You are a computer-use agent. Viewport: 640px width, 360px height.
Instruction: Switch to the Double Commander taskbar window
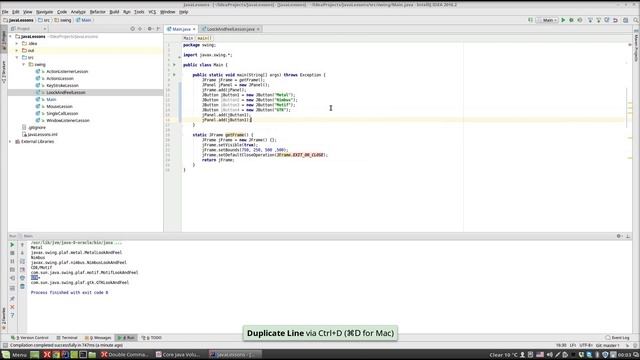click(125, 355)
